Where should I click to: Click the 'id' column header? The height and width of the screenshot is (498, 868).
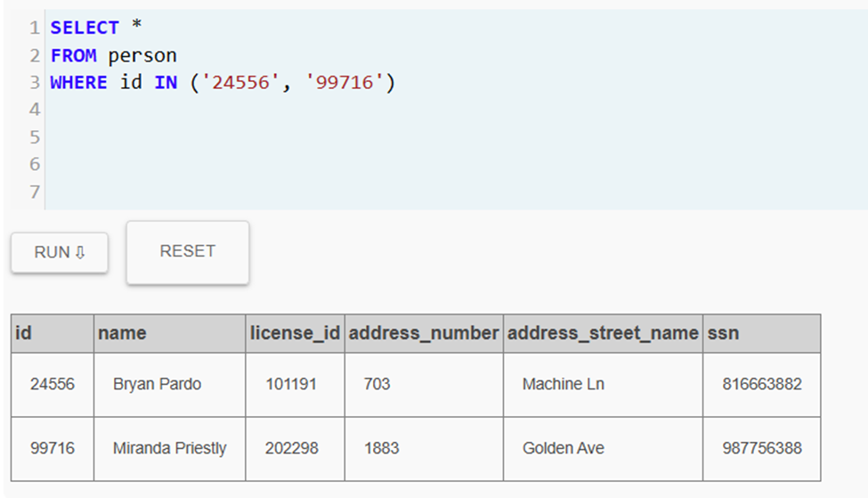click(x=53, y=333)
